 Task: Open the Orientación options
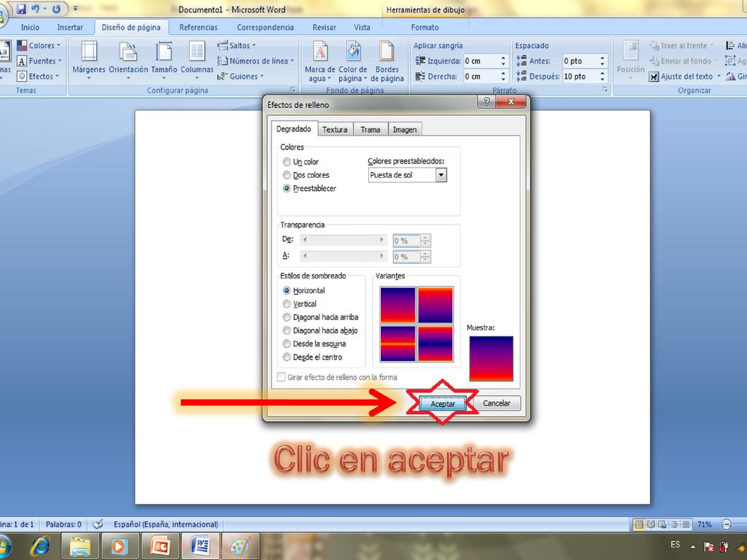pos(128,60)
